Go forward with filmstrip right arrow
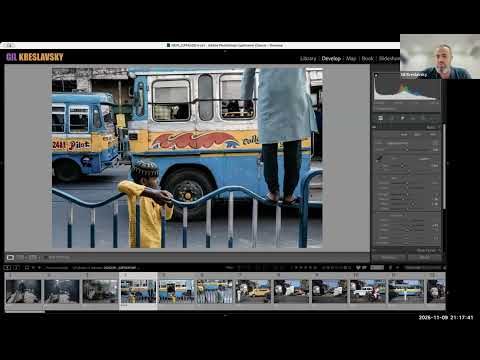Viewport: 480px width, 360px height. [x=39, y=267]
